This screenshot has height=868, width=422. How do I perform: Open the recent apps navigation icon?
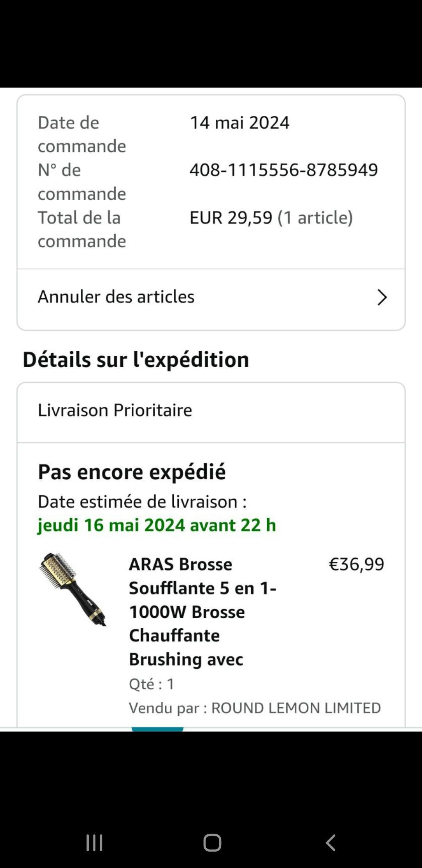click(94, 843)
